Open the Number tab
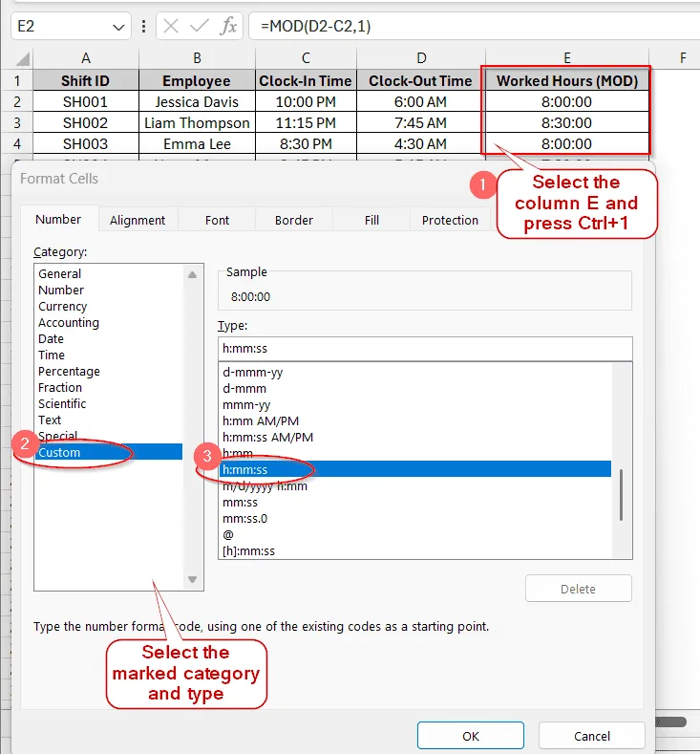 (58, 219)
